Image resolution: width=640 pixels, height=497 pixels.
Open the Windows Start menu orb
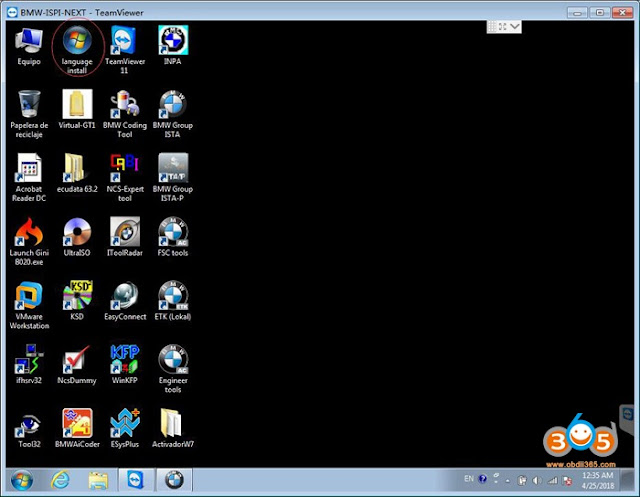[22, 481]
